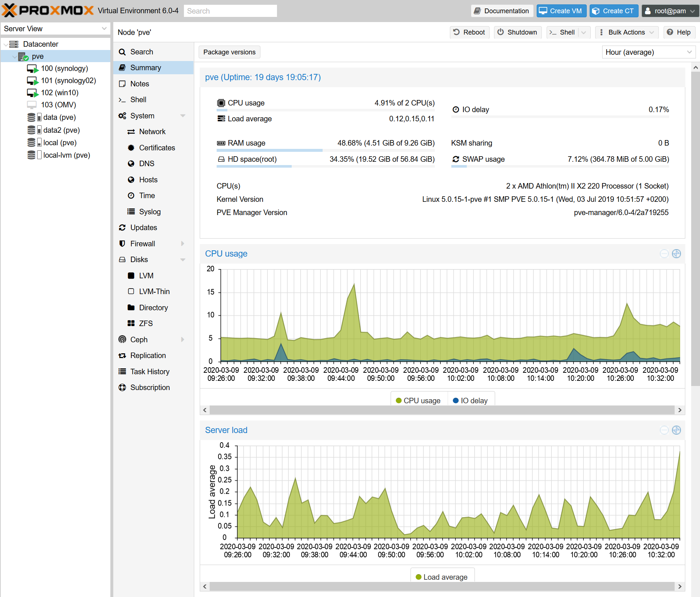
Task: Expand the Ceph submenu arrow
Action: pyautogui.click(x=183, y=340)
